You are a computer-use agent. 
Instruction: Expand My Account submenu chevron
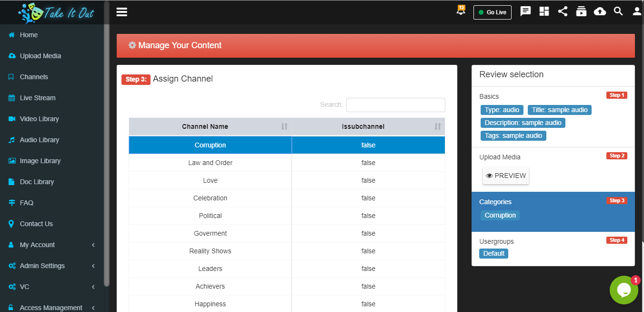(93, 245)
